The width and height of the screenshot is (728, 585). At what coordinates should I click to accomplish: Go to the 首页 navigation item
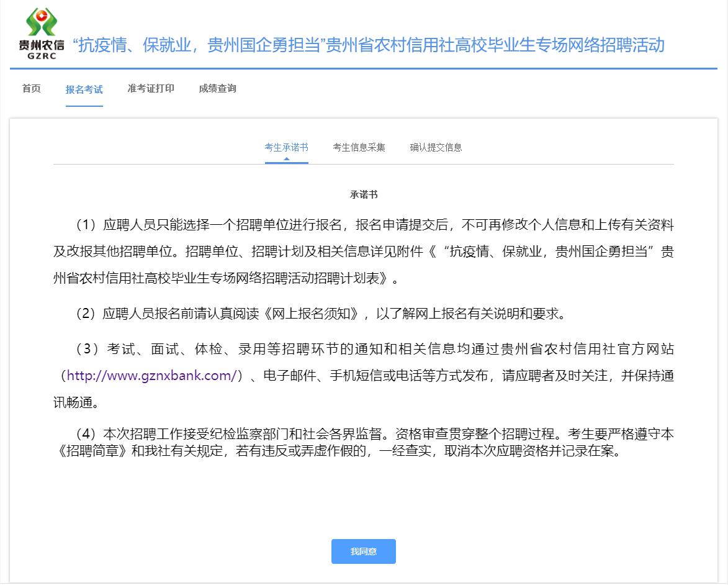click(x=31, y=89)
